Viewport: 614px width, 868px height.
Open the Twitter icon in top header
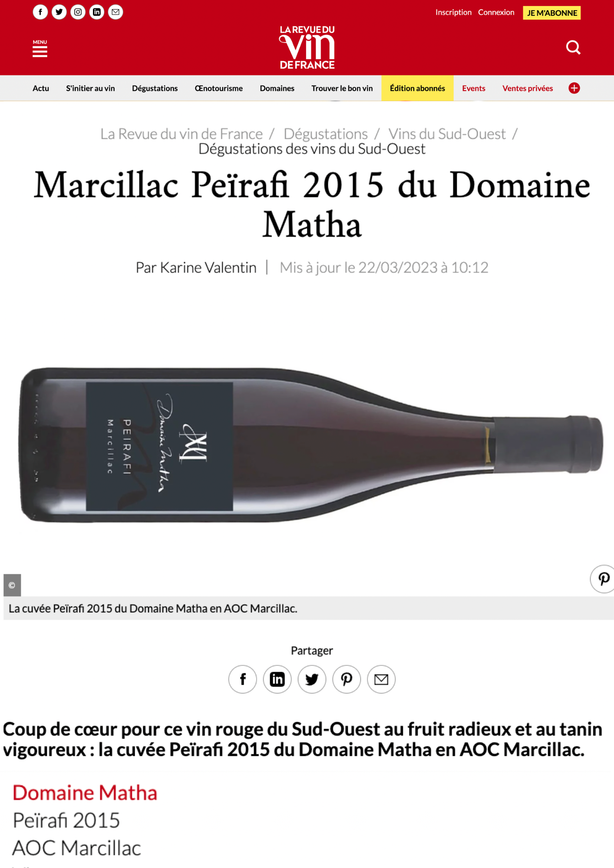click(x=59, y=12)
